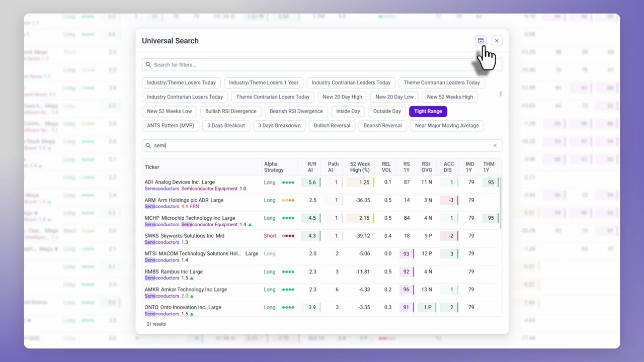This screenshot has height=362, width=644.
Task: Click the results table vertical scrollbar
Action: 501,202
